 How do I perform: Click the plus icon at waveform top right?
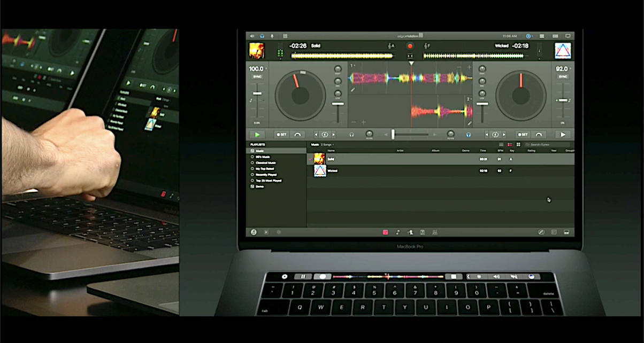coord(469,67)
